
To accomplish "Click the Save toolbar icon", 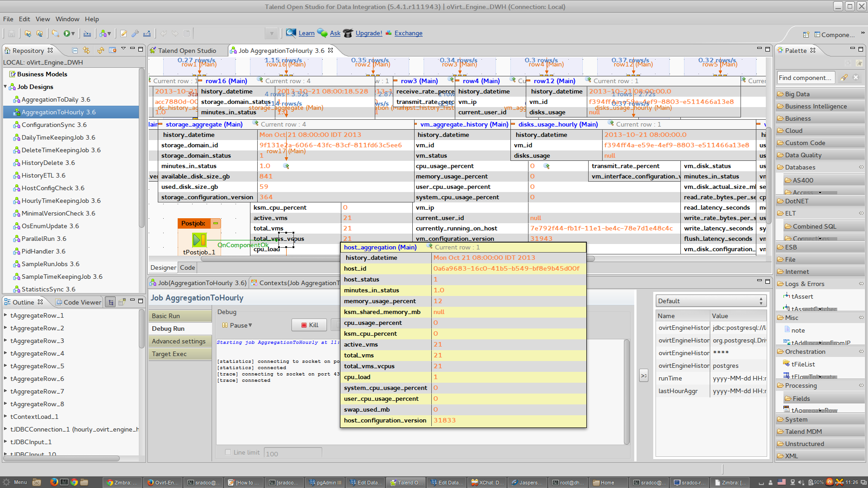I will coord(12,33).
